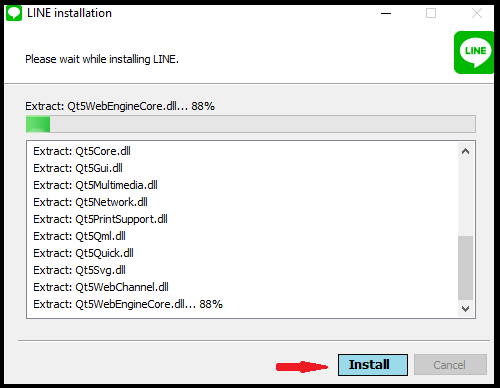The image size is (500, 388).
Task: Select the Extract: Qt5Core.dll log line
Action: point(82,151)
